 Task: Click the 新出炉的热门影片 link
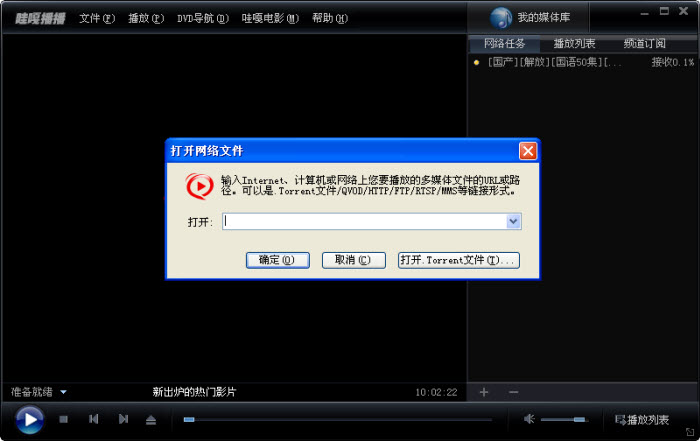[194, 392]
